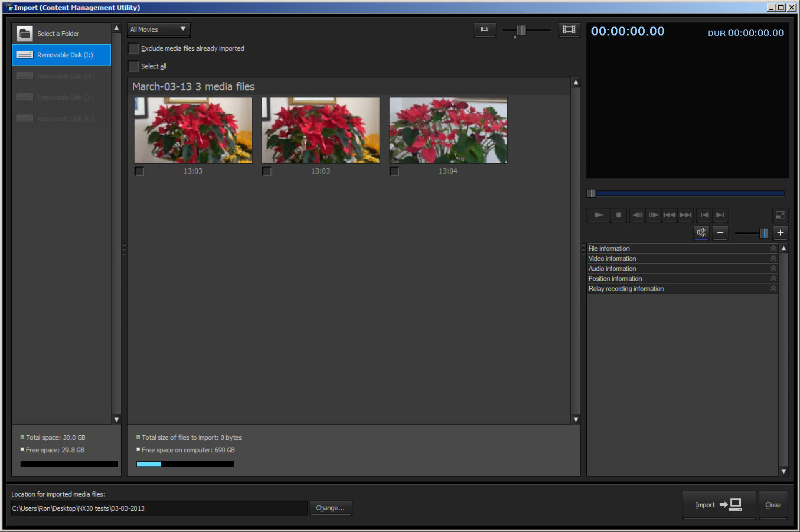Viewport: 800px width, 532px height.
Task: Click the small thumbnail size filmstrip icon
Action: [x=485, y=30]
